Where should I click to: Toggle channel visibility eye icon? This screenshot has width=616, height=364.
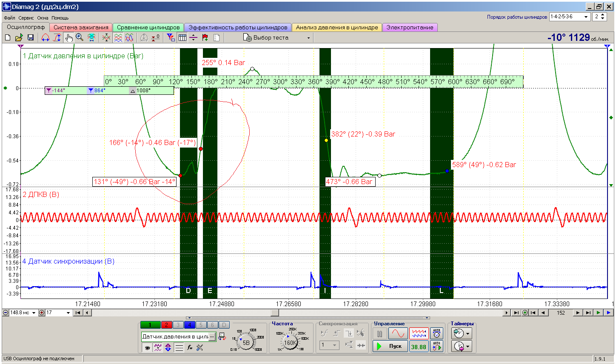147,347
